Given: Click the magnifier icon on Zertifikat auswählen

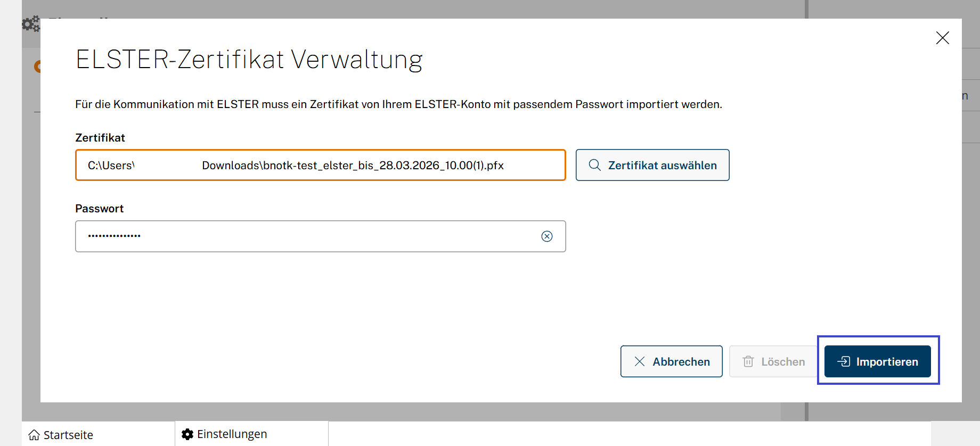Looking at the screenshot, I should 595,165.
